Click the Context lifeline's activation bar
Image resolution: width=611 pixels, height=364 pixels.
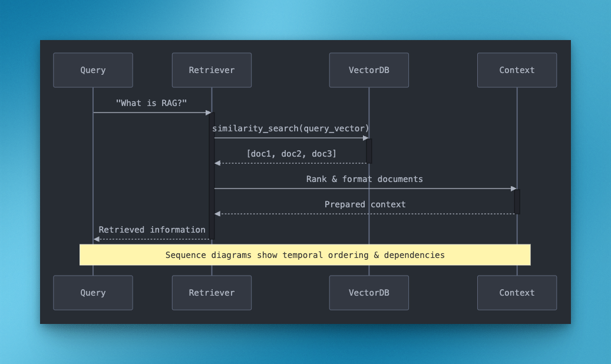(x=517, y=201)
